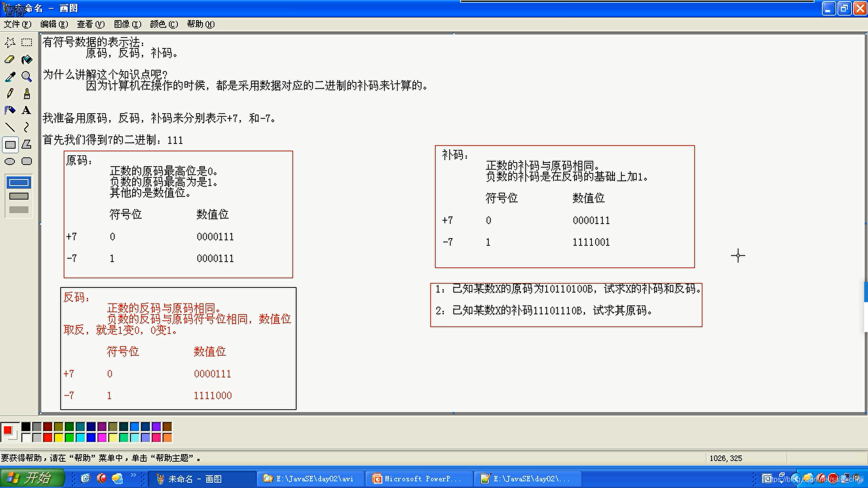Launch Internet Explorer from quick launch
The width and height of the screenshot is (868, 488).
pyautogui.click(x=86, y=478)
